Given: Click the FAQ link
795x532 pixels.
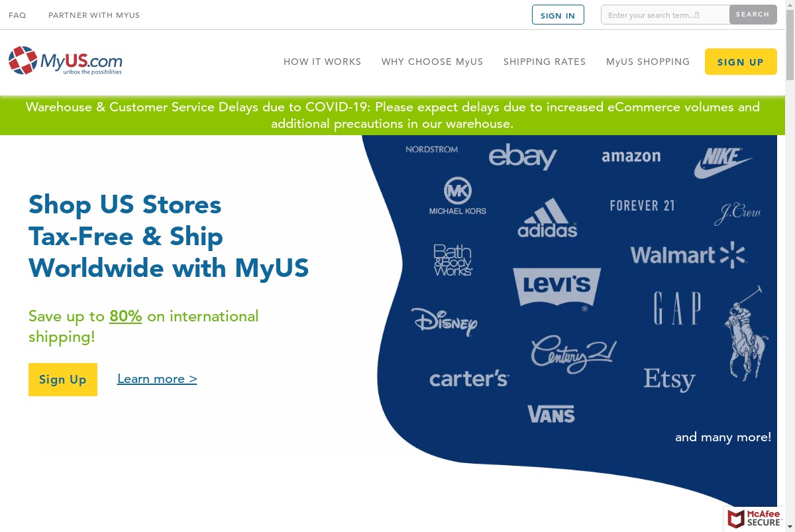Looking at the screenshot, I should pyautogui.click(x=17, y=15).
